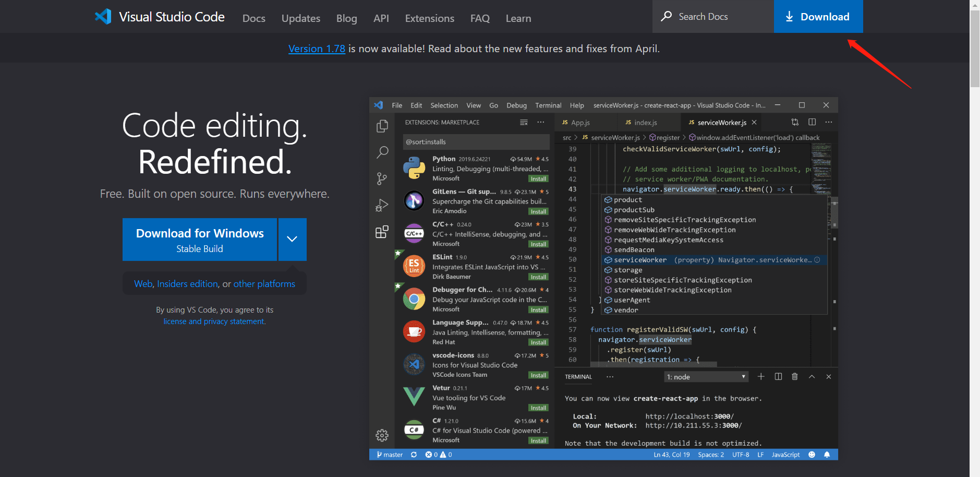Open the editor more actions ellipsis
The image size is (980, 477).
click(829, 122)
